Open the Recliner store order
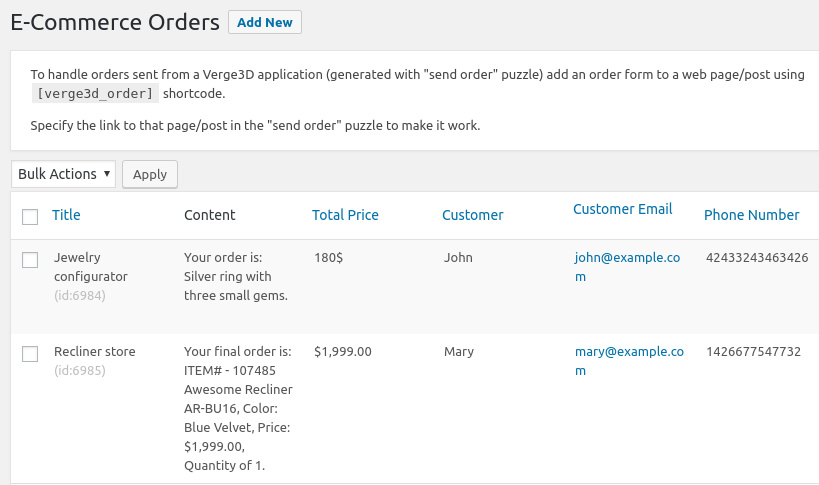Image resolution: width=819 pixels, height=485 pixels. click(x=95, y=352)
